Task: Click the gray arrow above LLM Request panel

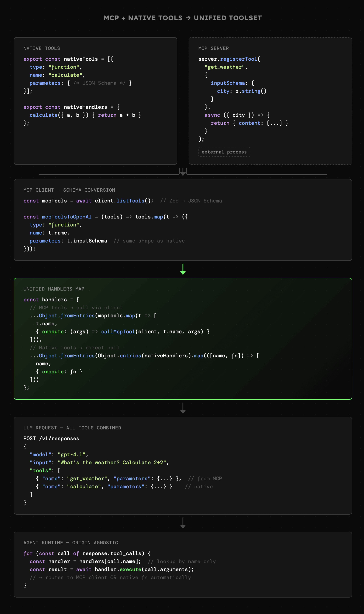Action: pos(183,408)
